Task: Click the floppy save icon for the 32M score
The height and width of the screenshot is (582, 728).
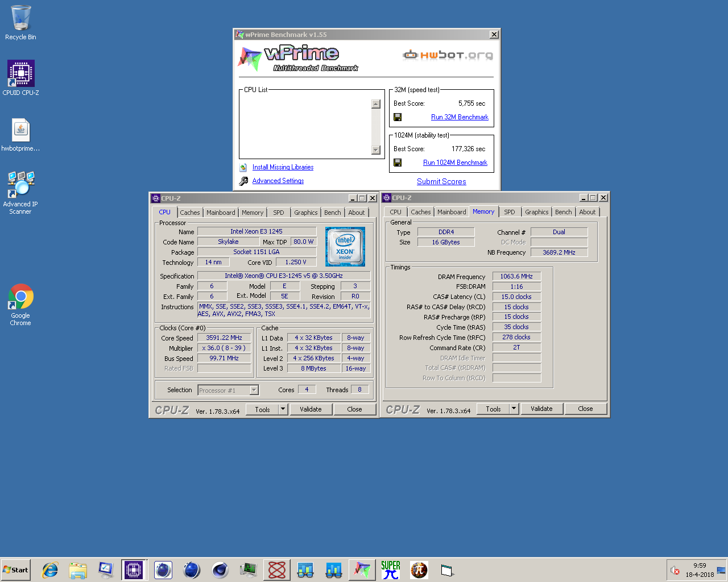Action: point(398,117)
